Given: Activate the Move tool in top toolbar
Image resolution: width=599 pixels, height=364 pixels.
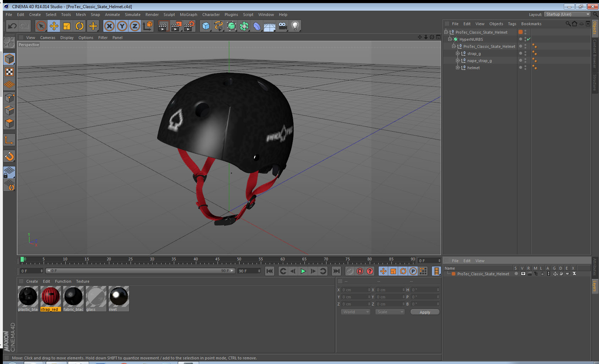Looking at the screenshot, I should point(54,26).
